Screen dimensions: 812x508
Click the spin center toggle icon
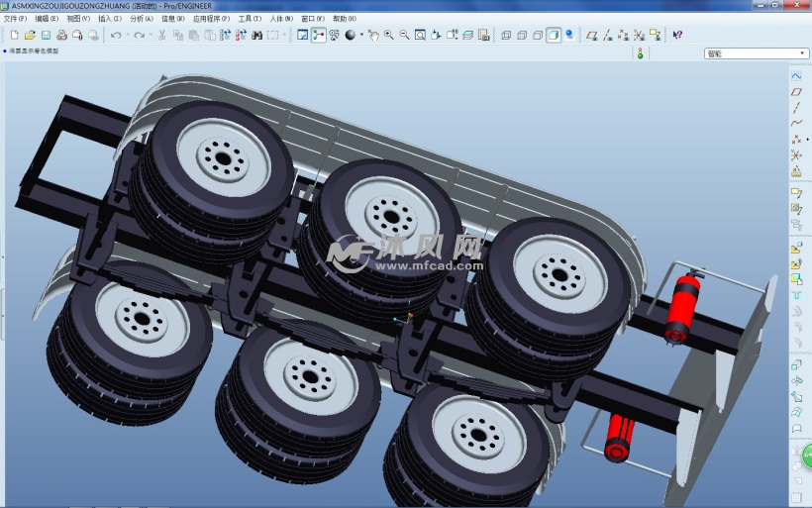coord(319,35)
